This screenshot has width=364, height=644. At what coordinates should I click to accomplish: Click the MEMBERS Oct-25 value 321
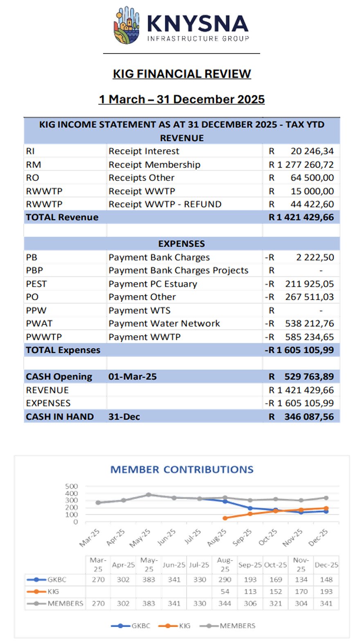click(x=276, y=604)
